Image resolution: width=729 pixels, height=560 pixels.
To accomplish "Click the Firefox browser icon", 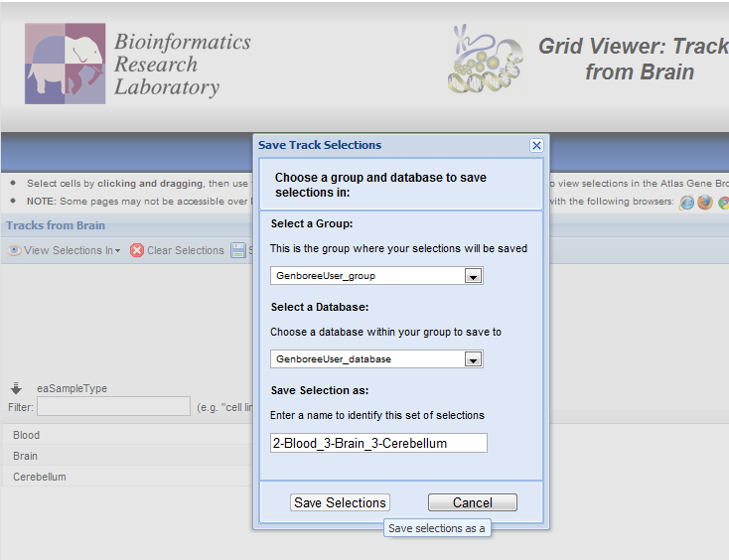I will tap(705, 203).
